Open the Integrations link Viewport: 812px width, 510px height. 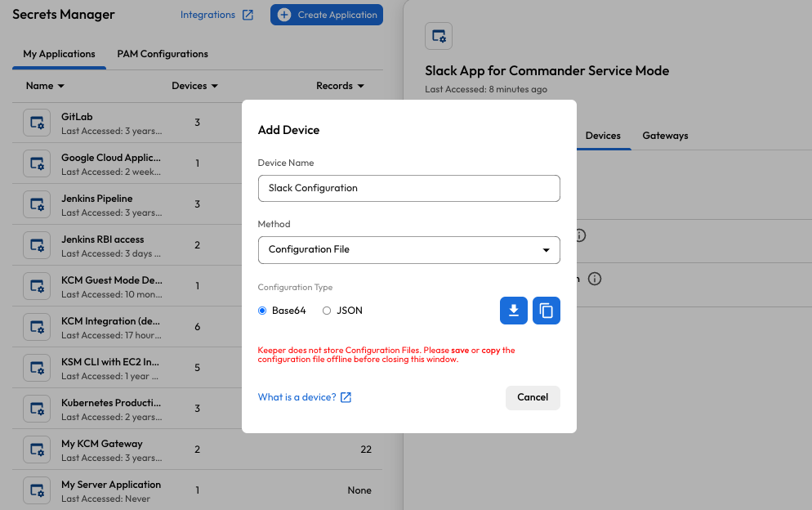pyautogui.click(x=216, y=15)
